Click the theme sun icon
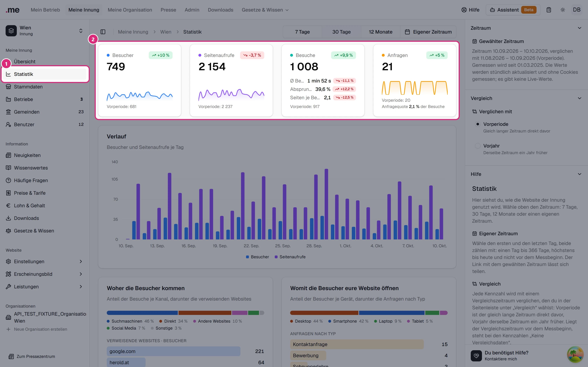Viewport: 588px width, 367px height. [563, 10]
